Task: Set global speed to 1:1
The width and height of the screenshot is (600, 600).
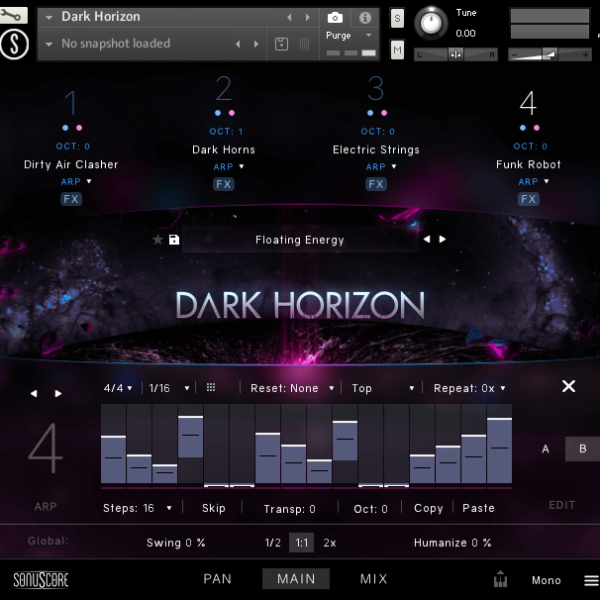Action: (302, 543)
